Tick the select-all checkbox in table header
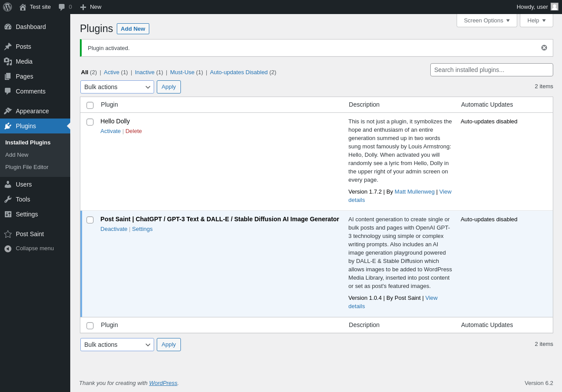This screenshot has width=562, height=392. click(90, 105)
